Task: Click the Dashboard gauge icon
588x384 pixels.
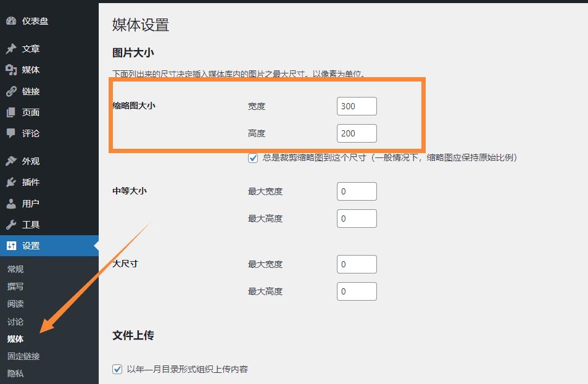Action: tap(11, 21)
